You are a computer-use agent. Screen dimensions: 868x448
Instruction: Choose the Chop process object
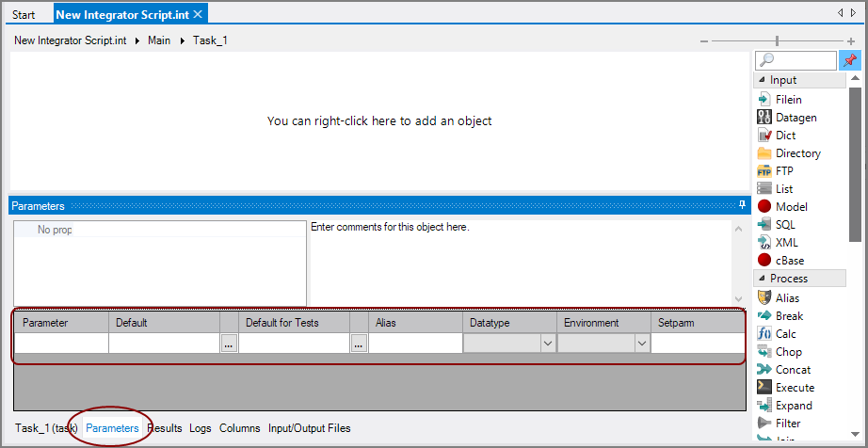point(780,352)
